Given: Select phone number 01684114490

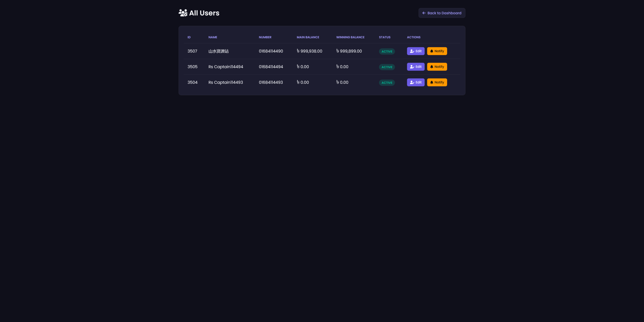Looking at the screenshot, I should point(271,51).
